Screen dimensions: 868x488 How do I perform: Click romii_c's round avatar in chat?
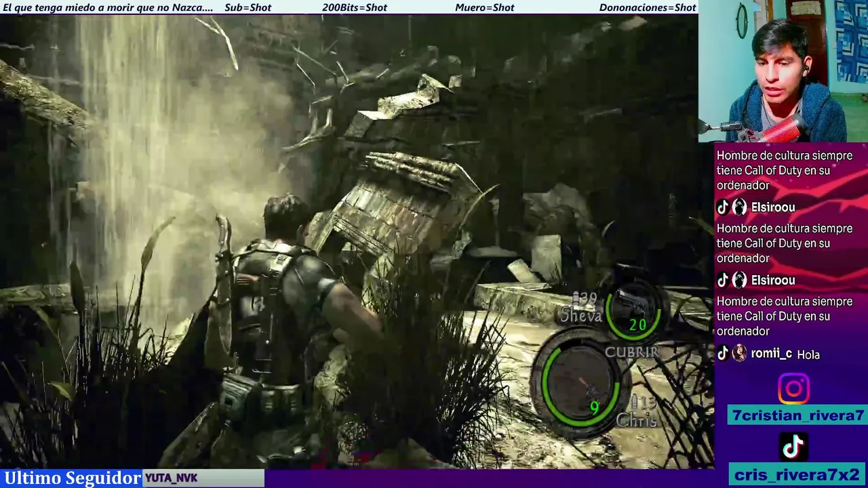click(739, 353)
